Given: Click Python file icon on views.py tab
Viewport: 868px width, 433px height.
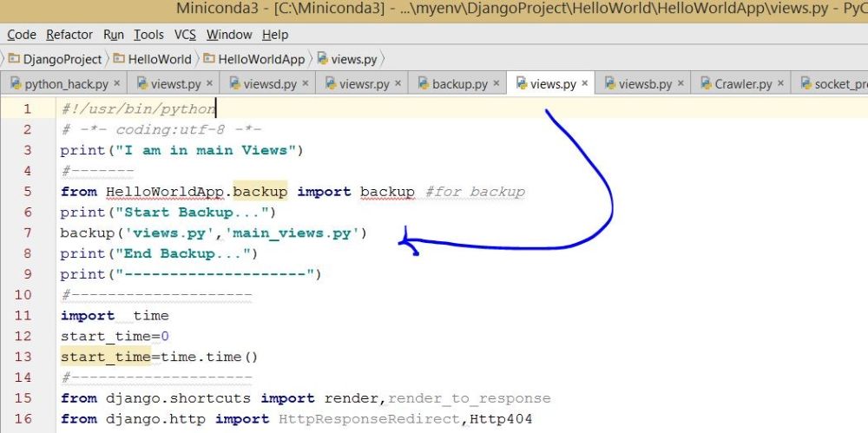Looking at the screenshot, I should pos(521,83).
